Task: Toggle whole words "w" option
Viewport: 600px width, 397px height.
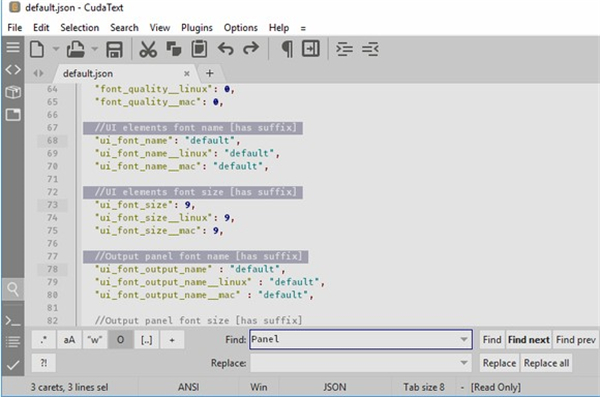Action: pos(95,340)
